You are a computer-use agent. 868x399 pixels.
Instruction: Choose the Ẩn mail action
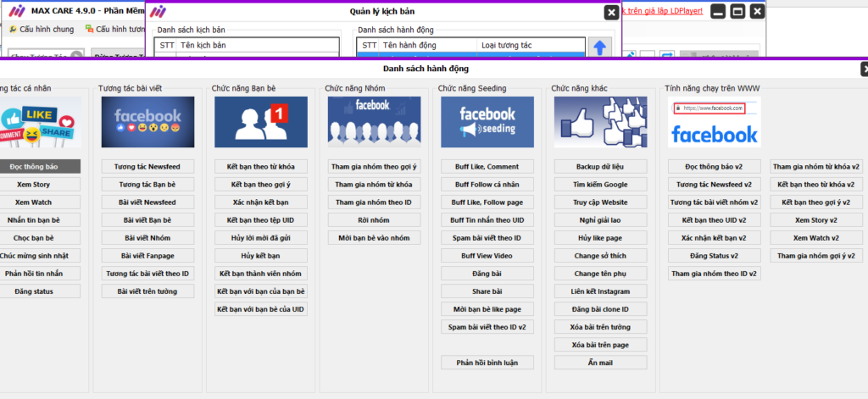click(601, 363)
